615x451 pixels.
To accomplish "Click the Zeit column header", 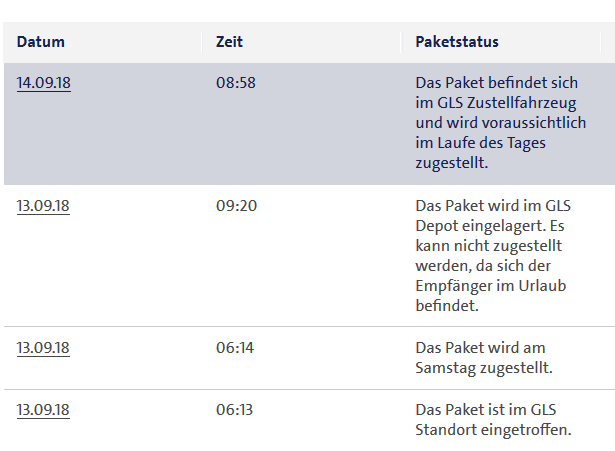I will click(x=229, y=42).
